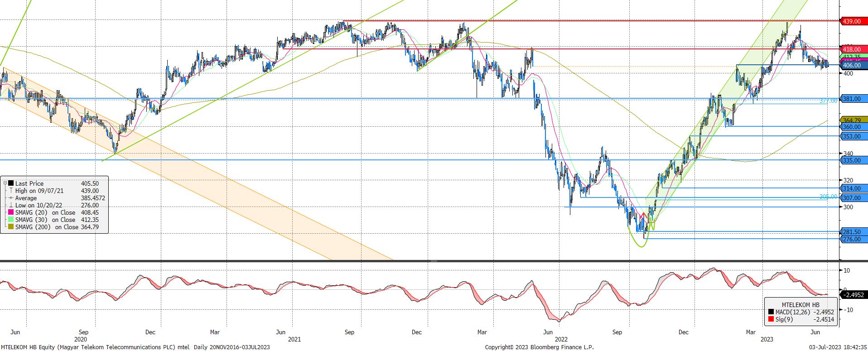This screenshot has width=868, height=351.
Task: Select the blue 307.00 level tag
Action: tap(853, 198)
